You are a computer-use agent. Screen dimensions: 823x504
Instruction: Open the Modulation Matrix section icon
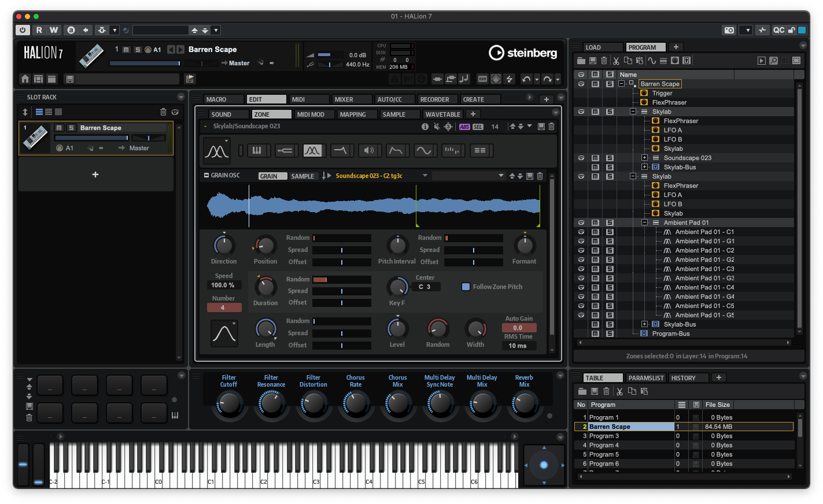click(x=480, y=150)
